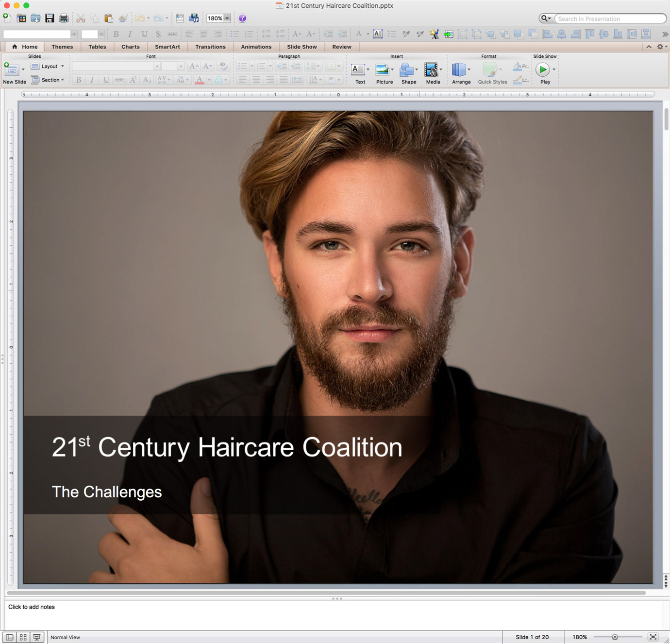670x644 pixels.
Task: Open the Layout dropdown
Action: coord(48,67)
